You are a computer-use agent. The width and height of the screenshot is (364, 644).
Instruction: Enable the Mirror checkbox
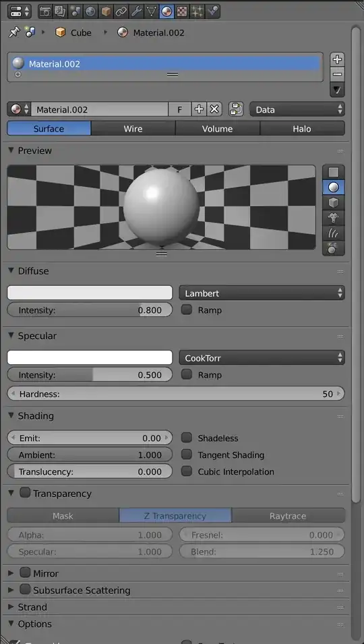25,573
